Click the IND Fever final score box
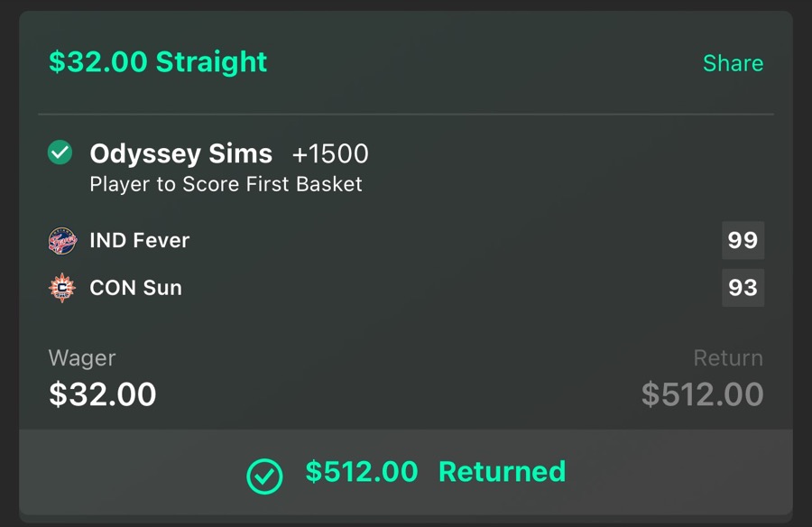The height and width of the screenshot is (527, 812). pyautogui.click(x=743, y=240)
